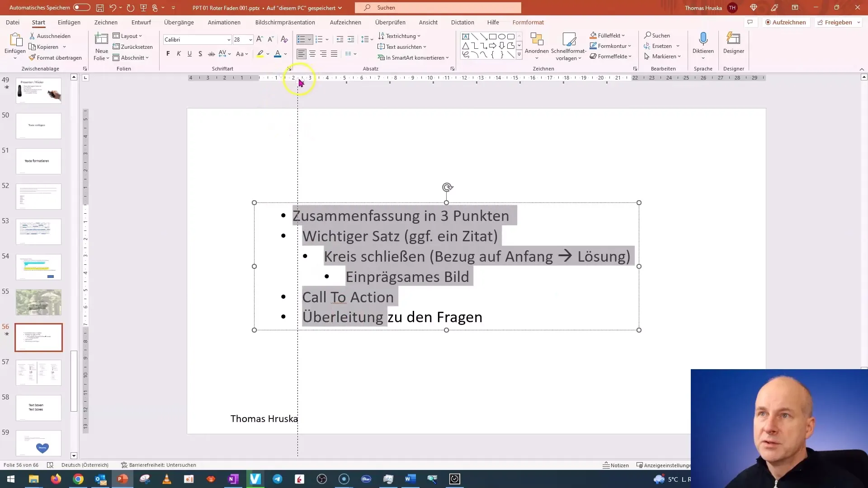Viewport: 868px width, 488px height.
Task: Open the Layout dropdown
Action: [127, 36]
